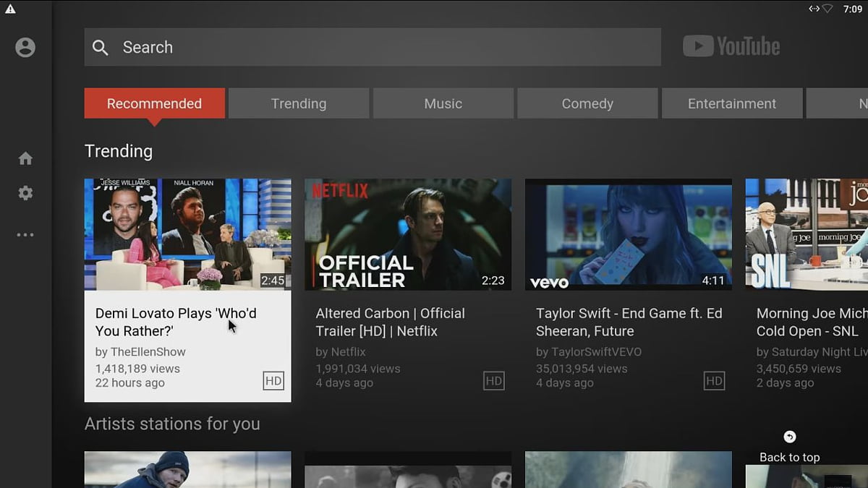Viewport: 868px width, 488px height.
Task: Click the HD badge on the Demi Lovato video
Action: coord(273,380)
